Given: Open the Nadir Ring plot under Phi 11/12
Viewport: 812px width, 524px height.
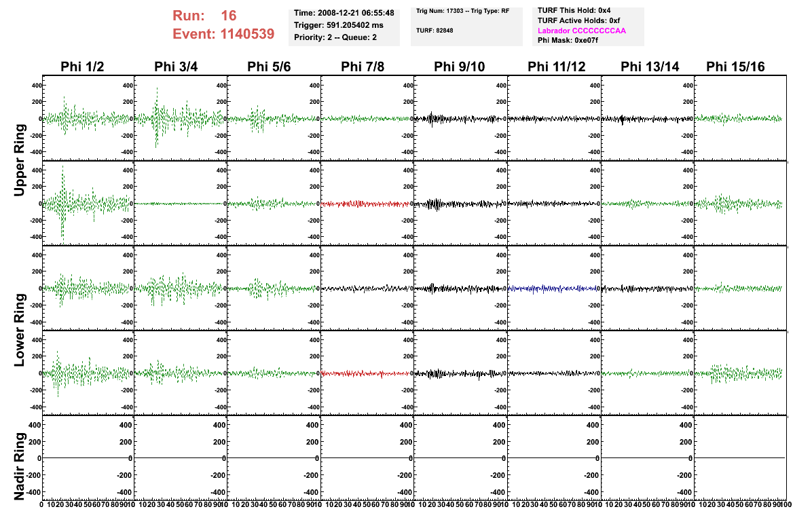Looking at the screenshot, I should click(554, 457).
